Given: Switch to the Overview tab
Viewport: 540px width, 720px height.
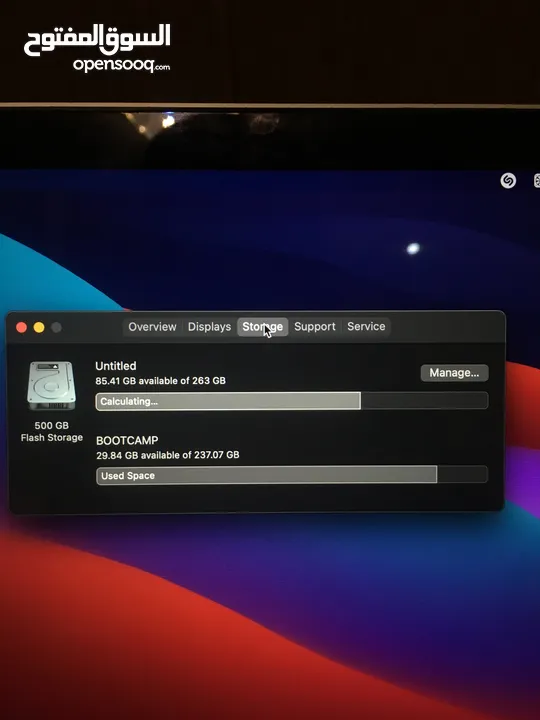Looking at the screenshot, I should click(152, 327).
